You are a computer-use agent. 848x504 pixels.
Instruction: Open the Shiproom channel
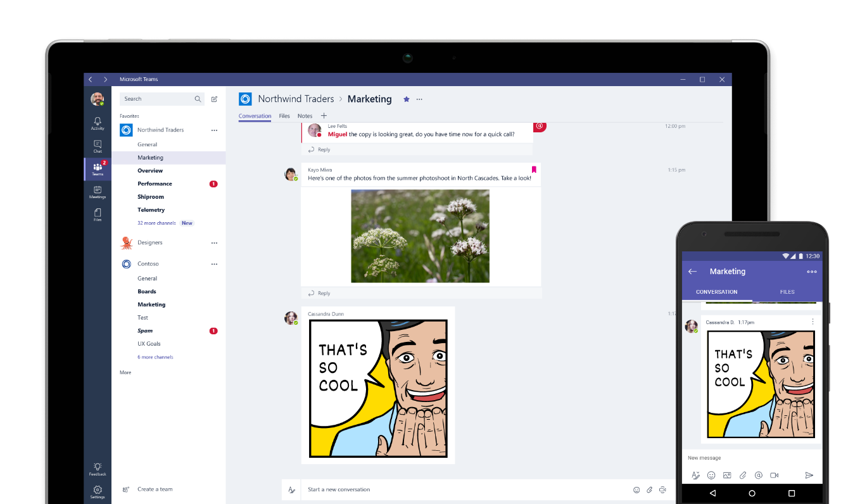(151, 197)
